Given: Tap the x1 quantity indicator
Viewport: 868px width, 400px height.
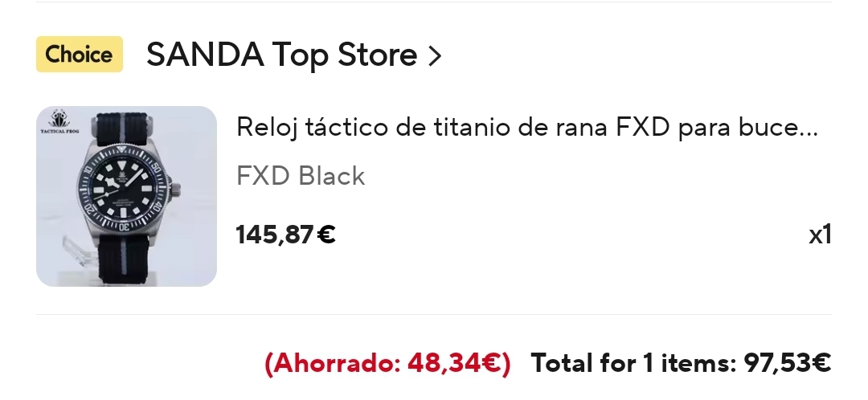Looking at the screenshot, I should [x=820, y=235].
